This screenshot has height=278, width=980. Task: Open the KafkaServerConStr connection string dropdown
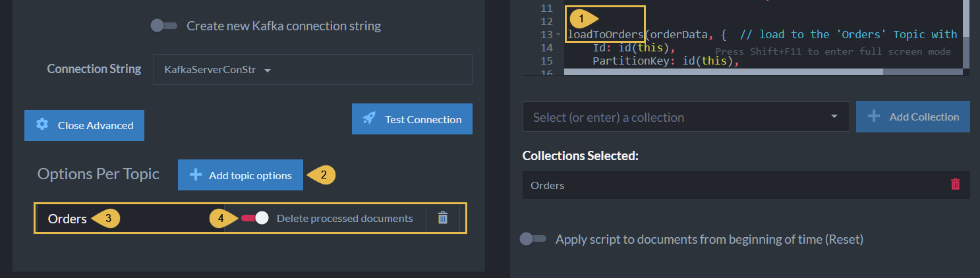pyautogui.click(x=313, y=69)
